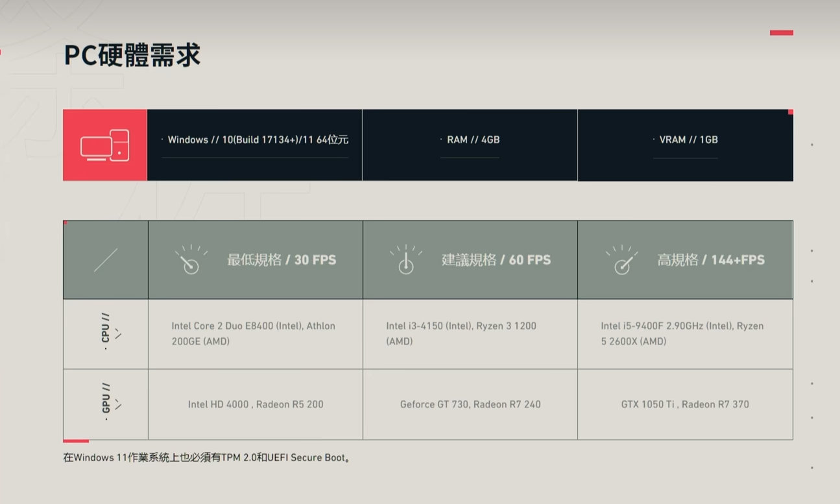Click the VRAM // 1GB requirement cell

coord(686,145)
